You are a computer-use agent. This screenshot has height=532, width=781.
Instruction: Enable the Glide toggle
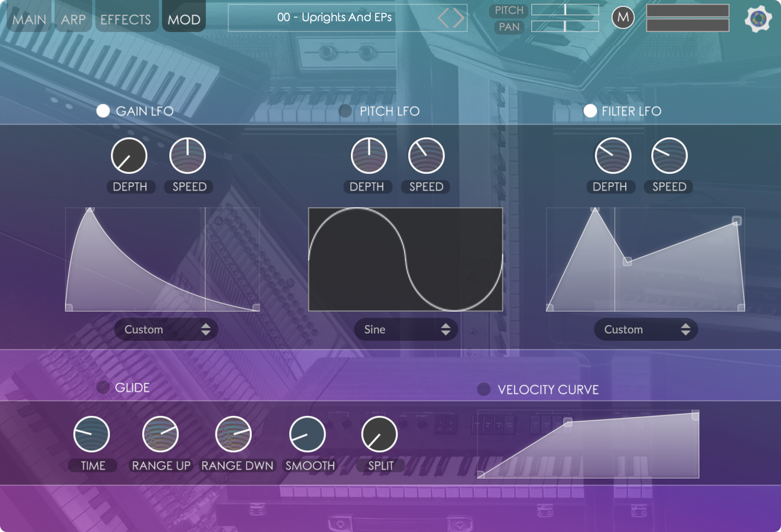[x=103, y=387]
